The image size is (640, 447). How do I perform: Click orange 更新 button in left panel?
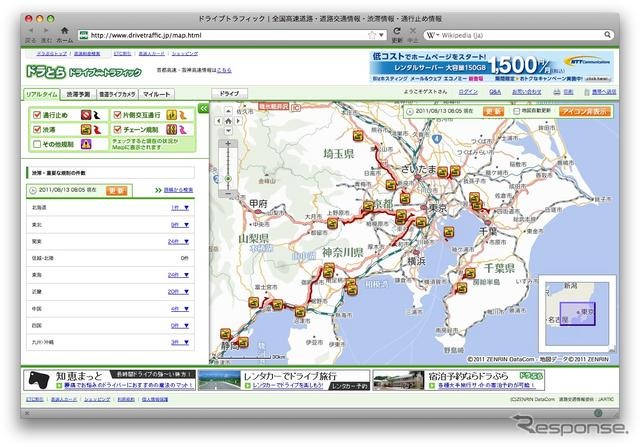pyautogui.click(x=117, y=191)
